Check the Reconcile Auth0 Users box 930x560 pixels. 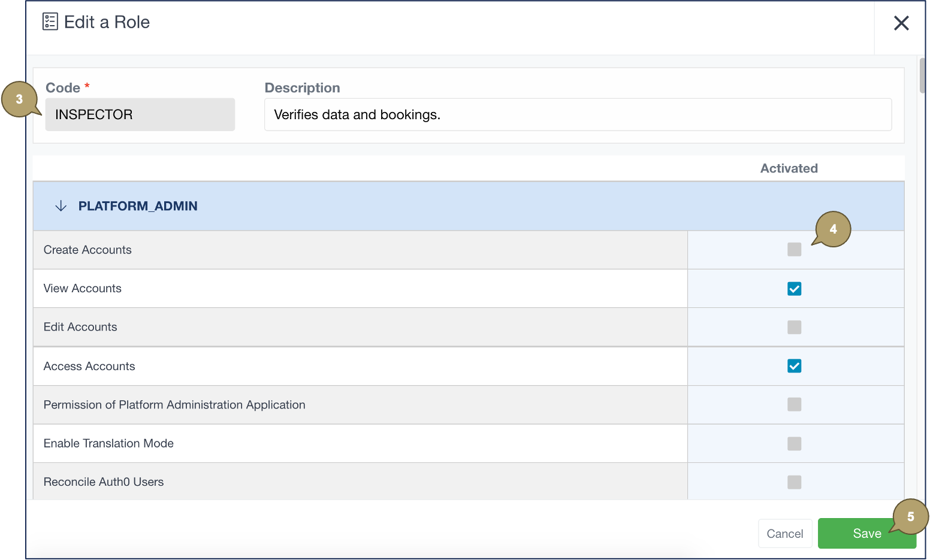click(x=794, y=482)
